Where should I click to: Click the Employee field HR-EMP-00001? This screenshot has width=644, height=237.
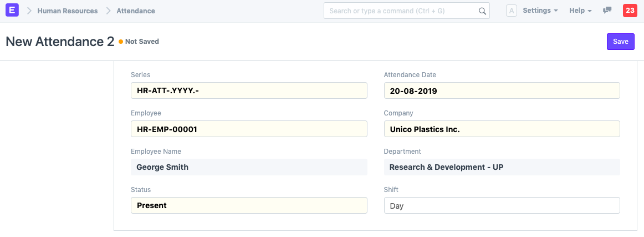tap(249, 129)
